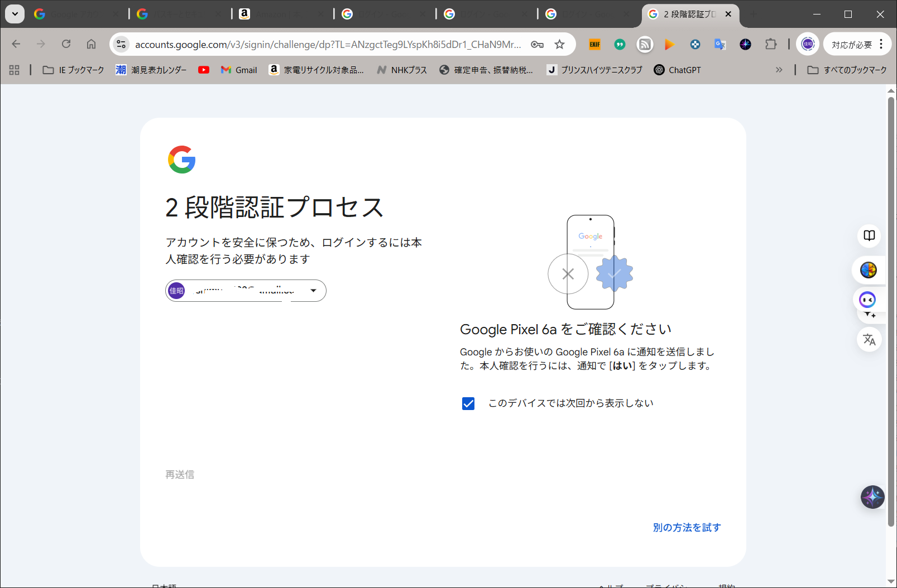Screen dimensions: 897x588
Task: Click the Home icon in the toolbar
Action: 91,44
